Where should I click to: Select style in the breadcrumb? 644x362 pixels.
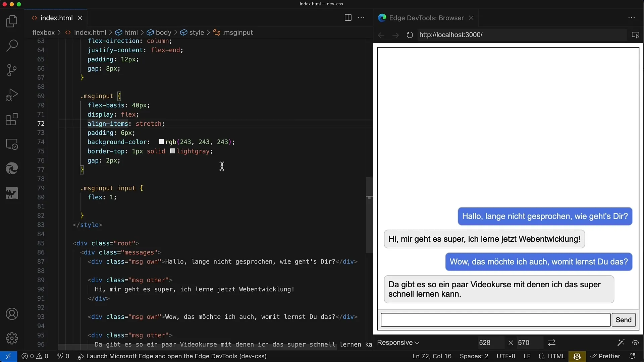click(197, 33)
